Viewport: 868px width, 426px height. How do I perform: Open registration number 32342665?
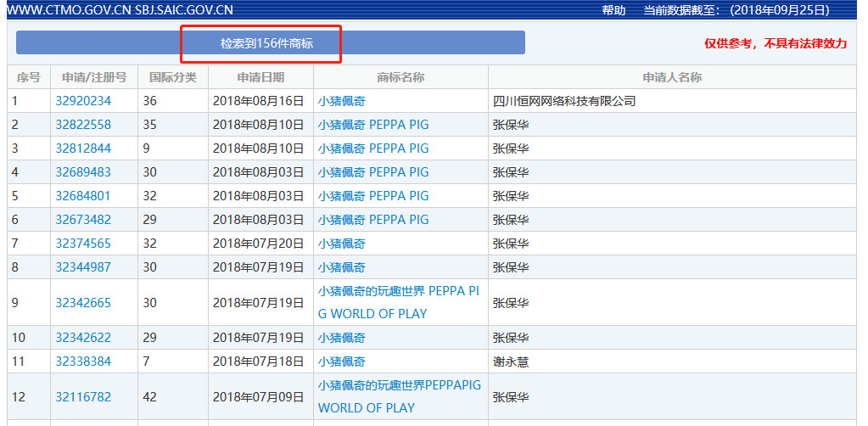pyautogui.click(x=83, y=303)
